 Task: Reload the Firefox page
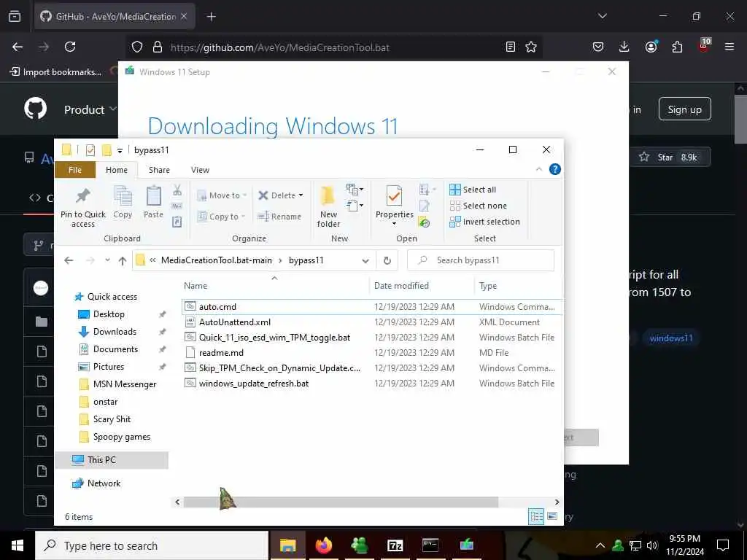[x=70, y=47]
